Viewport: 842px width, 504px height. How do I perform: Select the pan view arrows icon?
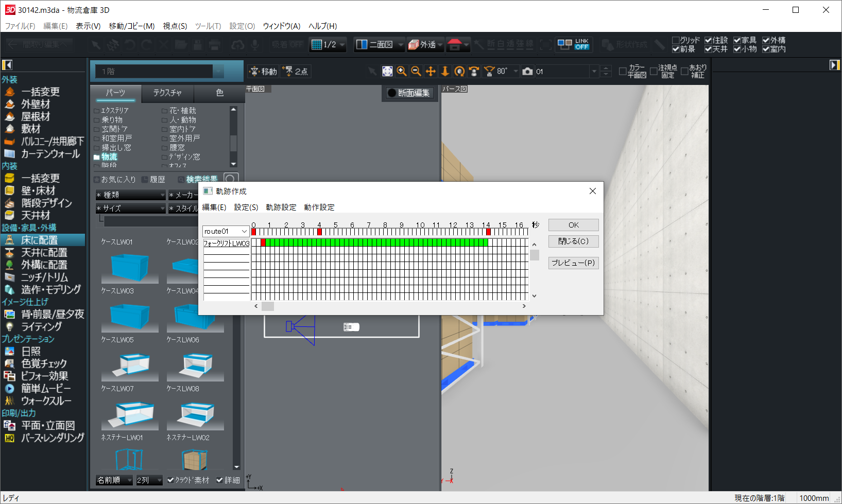(431, 72)
